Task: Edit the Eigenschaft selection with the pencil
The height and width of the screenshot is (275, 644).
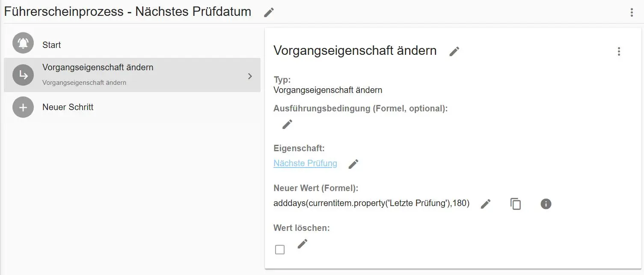Action: tap(353, 164)
